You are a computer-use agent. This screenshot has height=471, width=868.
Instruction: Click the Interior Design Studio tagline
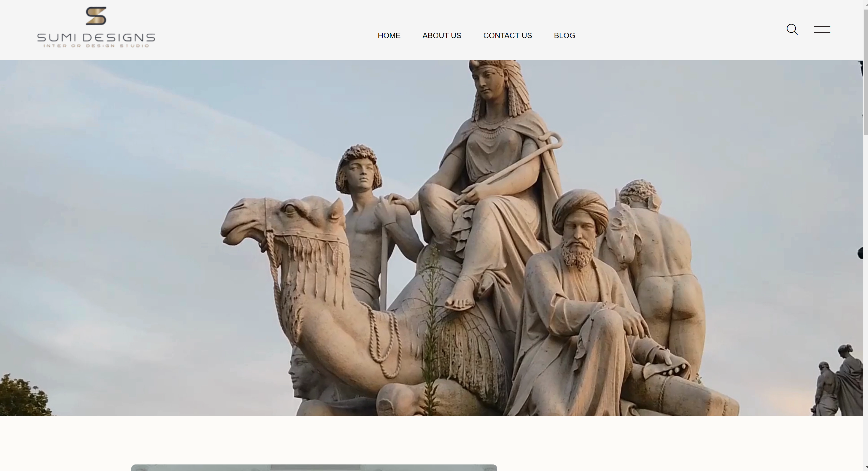click(x=96, y=46)
